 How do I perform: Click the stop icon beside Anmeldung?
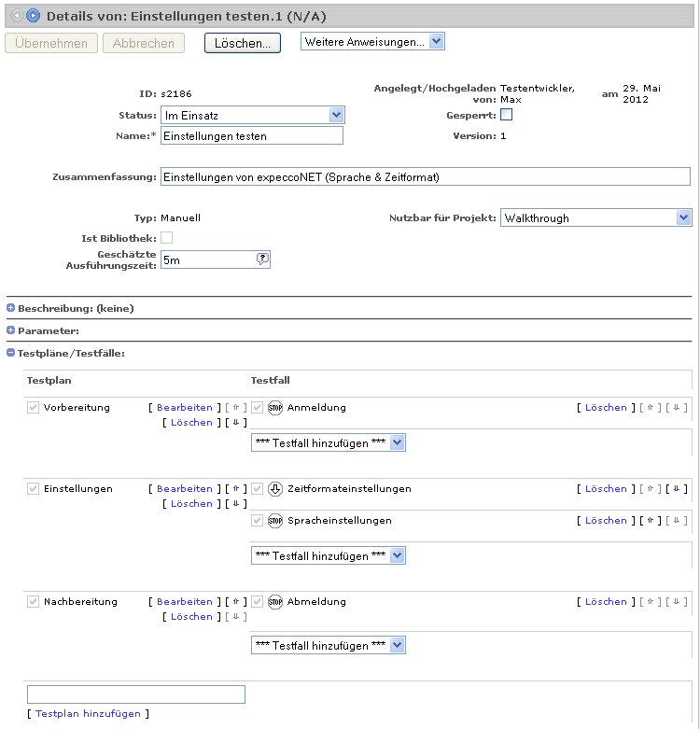[x=275, y=408]
